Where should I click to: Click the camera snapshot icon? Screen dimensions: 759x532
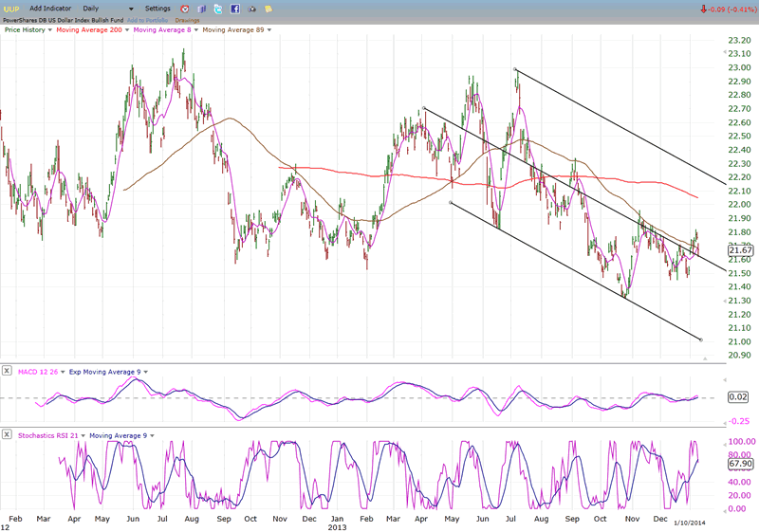251,9
